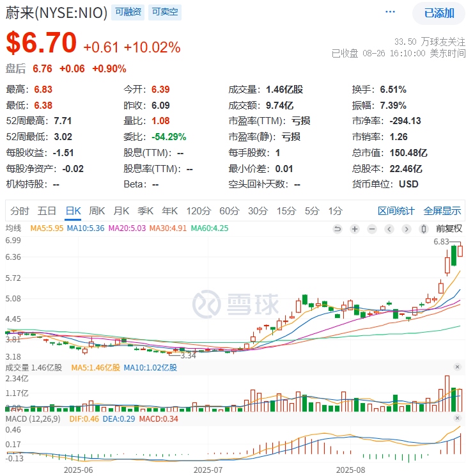
Task: Click the 换手 6.51% value
Action: point(393,90)
